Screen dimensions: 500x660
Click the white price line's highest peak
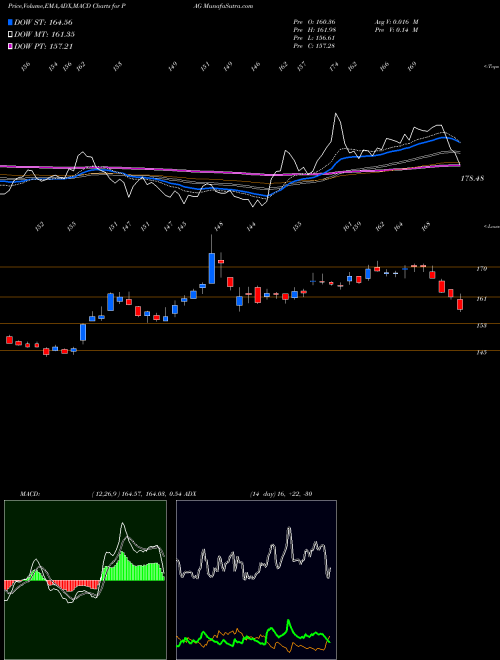(x=336, y=114)
